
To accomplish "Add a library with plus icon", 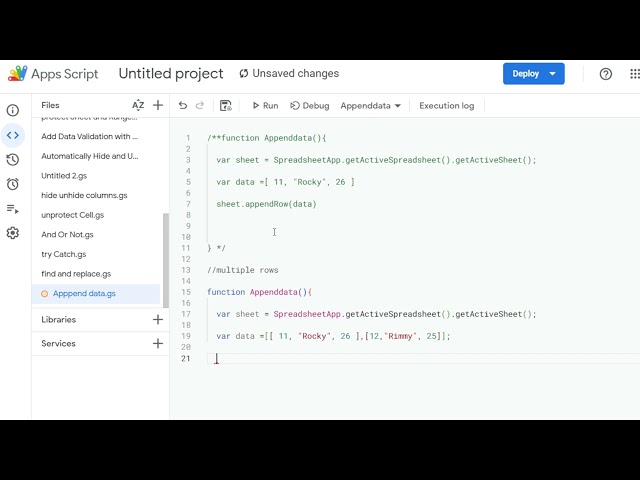I will click(158, 320).
